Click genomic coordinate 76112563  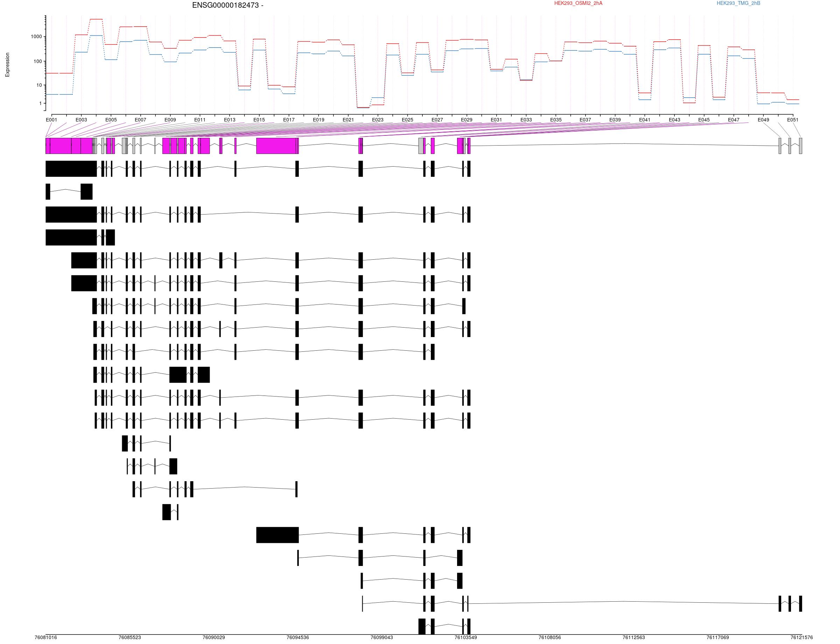pyautogui.click(x=634, y=637)
